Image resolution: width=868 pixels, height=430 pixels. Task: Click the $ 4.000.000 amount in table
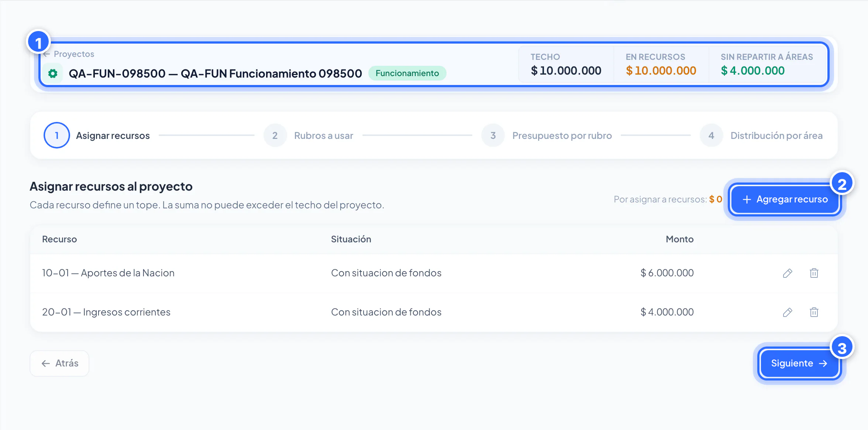click(667, 312)
